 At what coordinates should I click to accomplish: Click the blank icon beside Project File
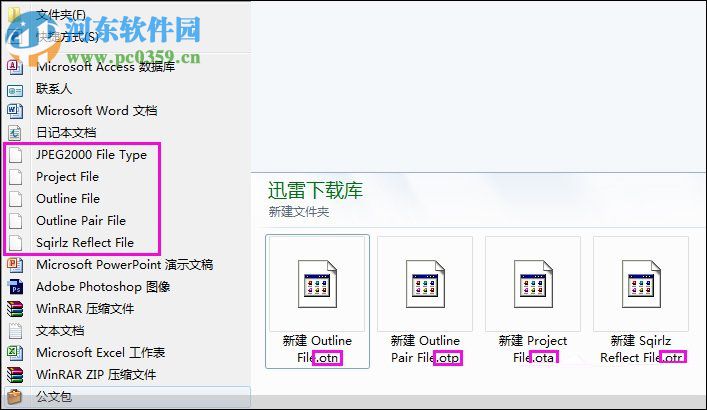point(15,177)
